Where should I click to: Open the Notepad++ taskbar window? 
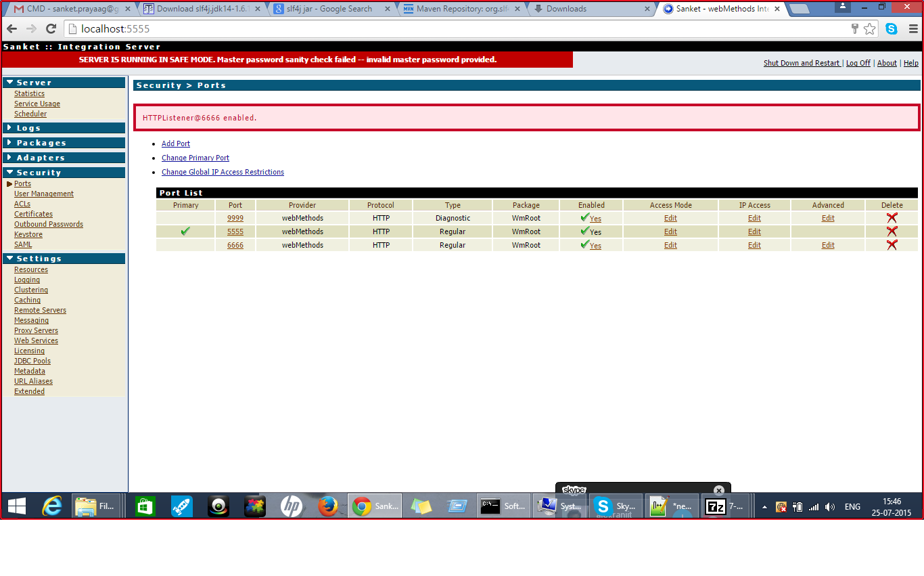click(x=670, y=506)
